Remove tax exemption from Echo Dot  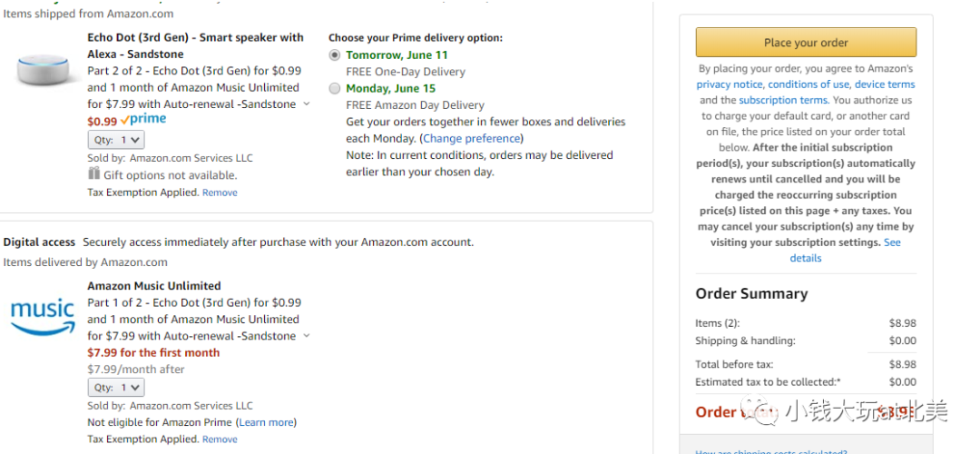point(220,192)
